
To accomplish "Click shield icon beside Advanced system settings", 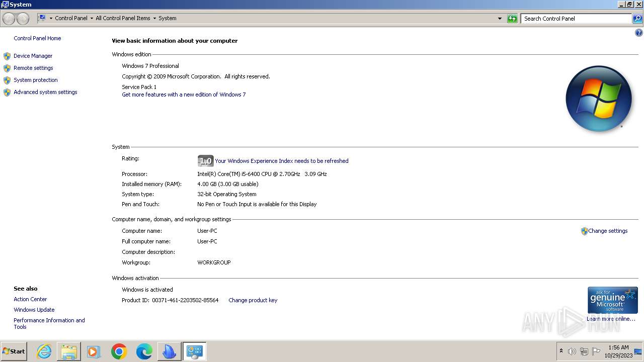I will tap(7, 93).
